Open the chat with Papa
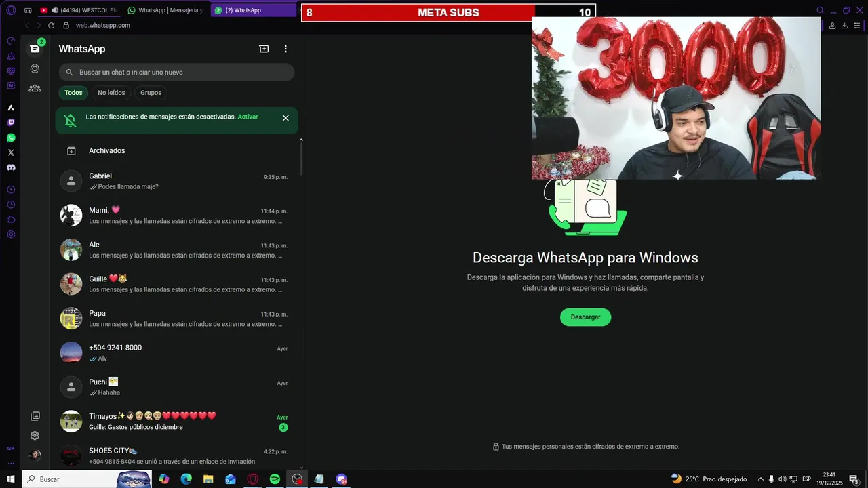 (176, 319)
